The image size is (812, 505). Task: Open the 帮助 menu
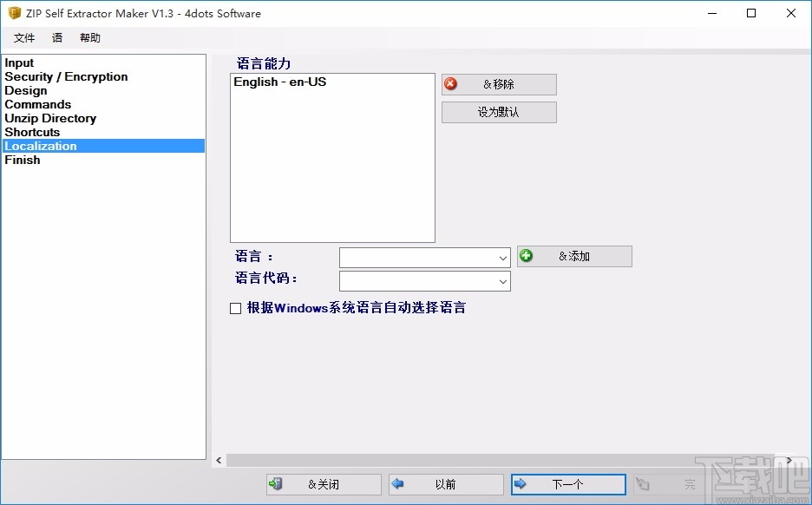(89, 37)
